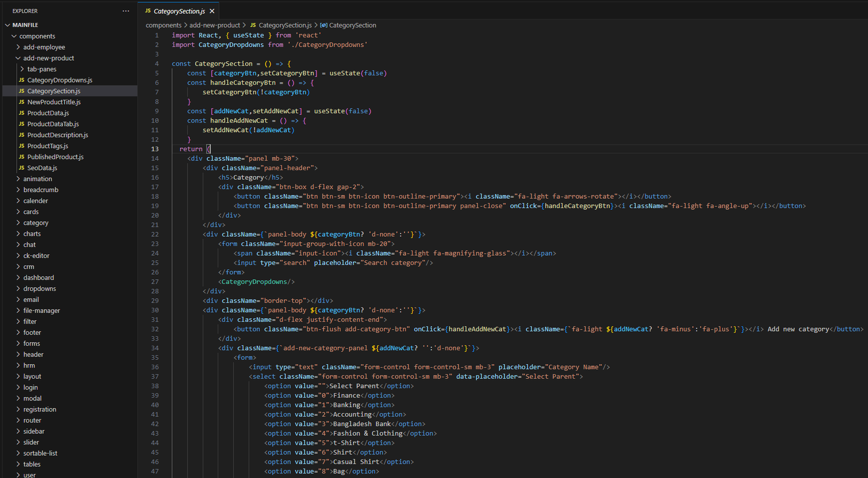
Task: Click the JS icon beside ProductTags.js
Action: click(x=22, y=146)
